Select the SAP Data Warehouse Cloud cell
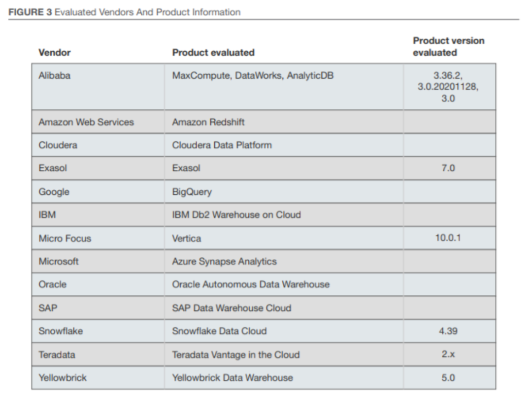 click(x=232, y=308)
